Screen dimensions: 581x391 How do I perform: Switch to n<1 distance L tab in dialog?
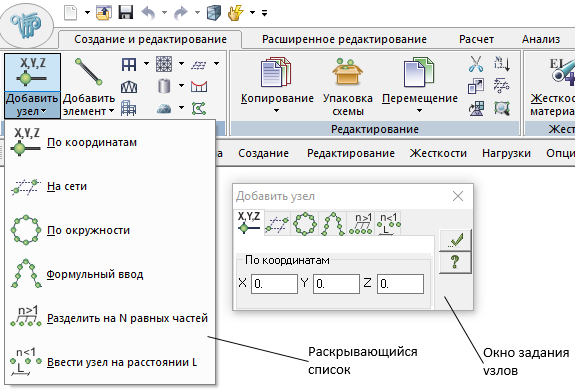tap(388, 224)
